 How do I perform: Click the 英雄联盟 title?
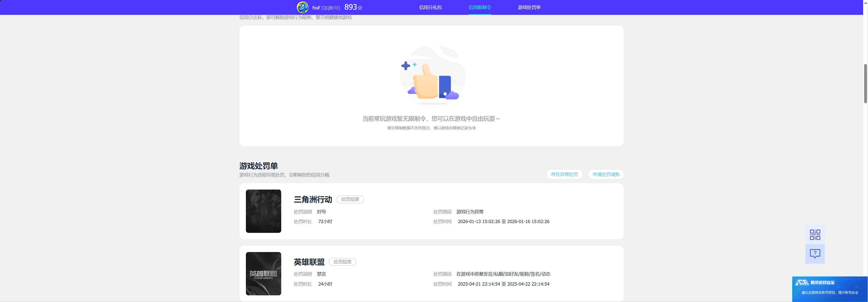(x=309, y=262)
